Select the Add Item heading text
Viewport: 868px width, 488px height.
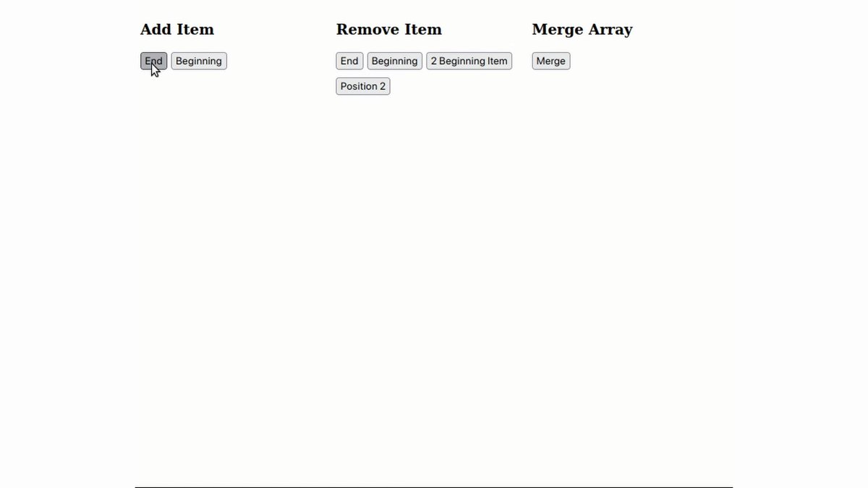click(x=177, y=30)
